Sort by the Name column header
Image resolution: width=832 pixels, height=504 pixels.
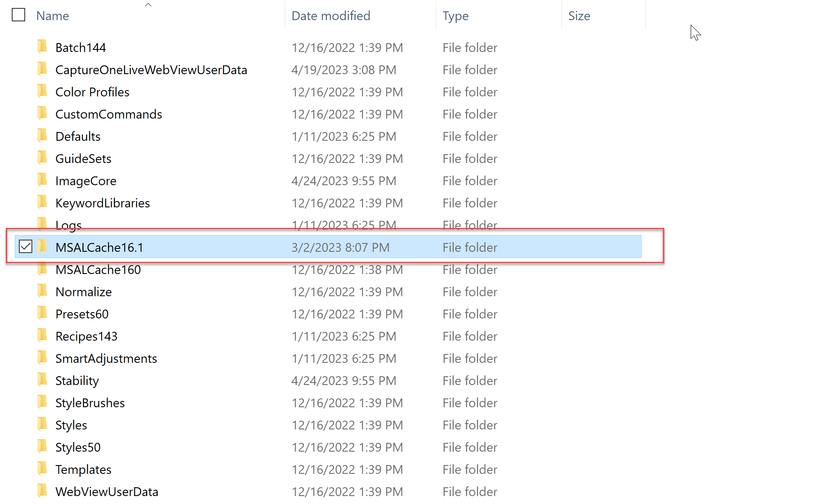click(52, 16)
